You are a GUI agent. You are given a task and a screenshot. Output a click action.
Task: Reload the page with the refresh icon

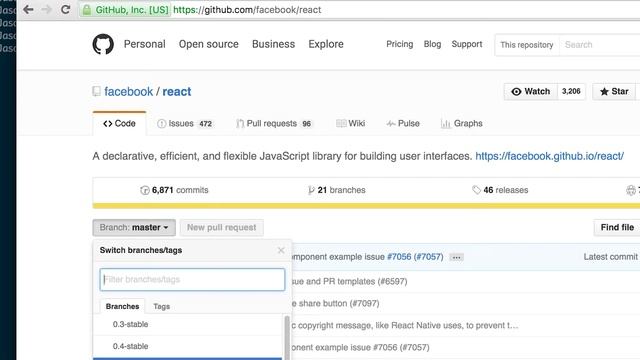click(65, 9)
